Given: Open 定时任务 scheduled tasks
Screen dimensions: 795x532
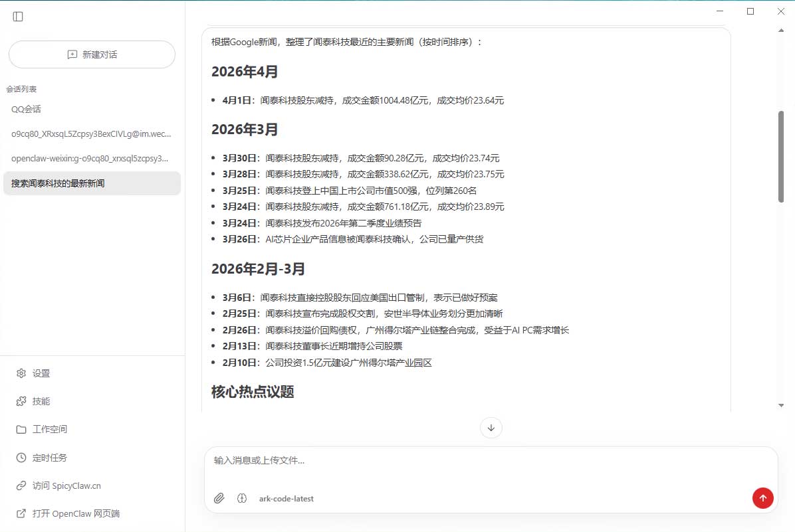Looking at the screenshot, I should [x=42, y=458].
